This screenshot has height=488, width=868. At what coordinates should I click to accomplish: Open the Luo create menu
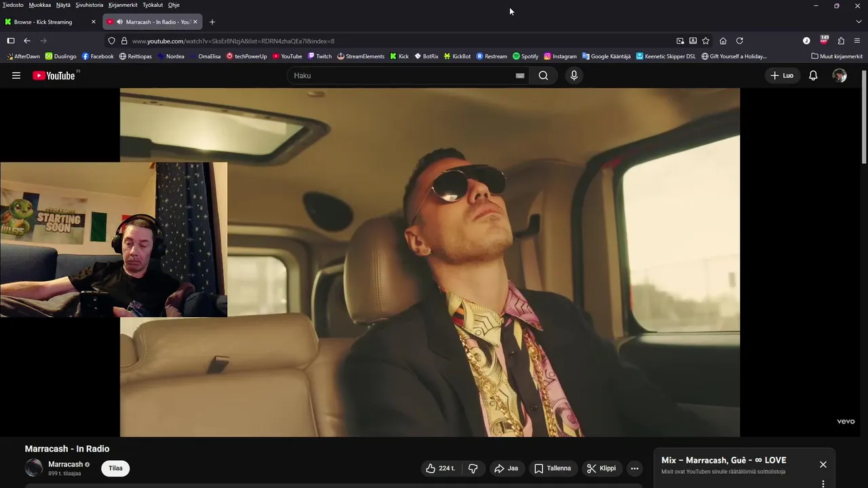[x=782, y=75]
